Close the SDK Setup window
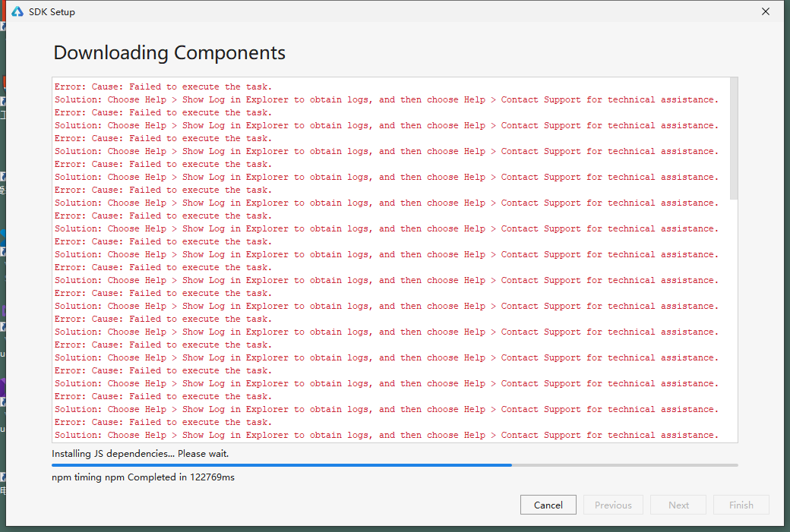This screenshot has width=790, height=532. pyautogui.click(x=764, y=11)
